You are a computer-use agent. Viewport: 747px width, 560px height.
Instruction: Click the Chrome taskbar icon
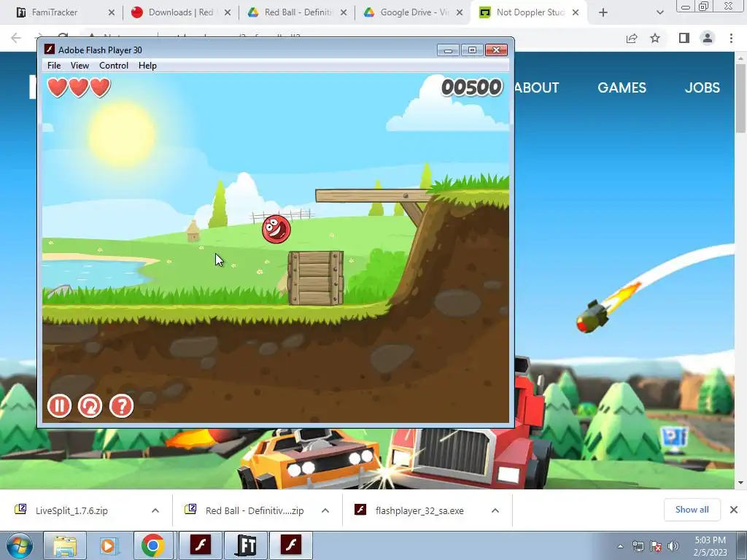pyautogui.click(x=153, y=545)
